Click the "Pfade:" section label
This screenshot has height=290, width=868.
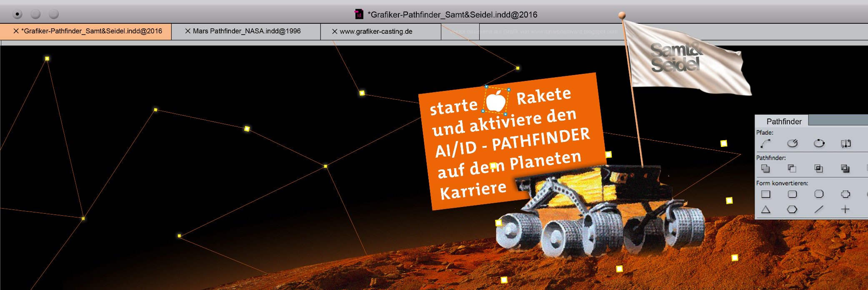coord(765,133)
